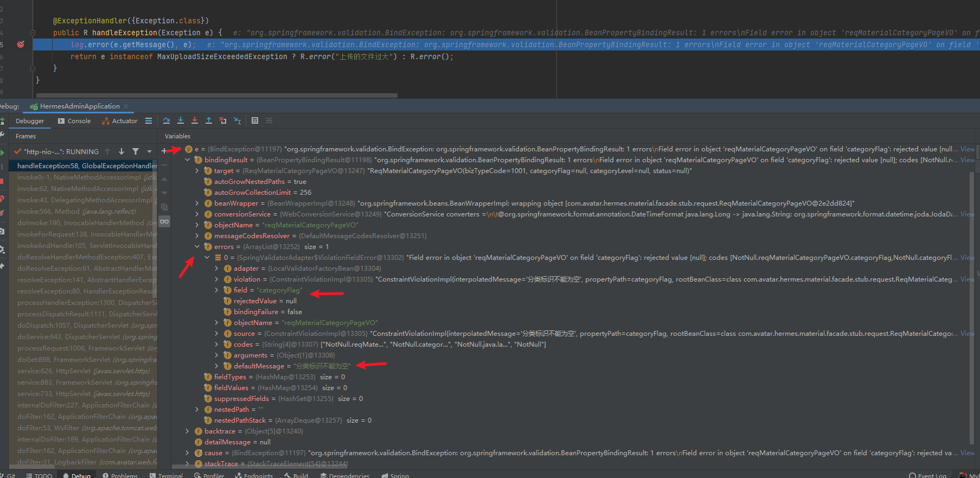The width and height of the screenshot is (980, 478).
Task: Click the Variables panel horizontal scrollbar
Action: tap(260, 466)
